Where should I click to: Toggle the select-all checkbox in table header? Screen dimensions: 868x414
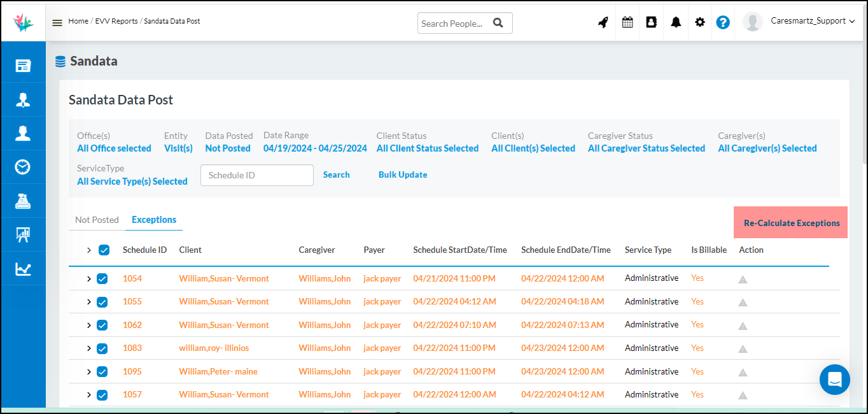point(104,250)
